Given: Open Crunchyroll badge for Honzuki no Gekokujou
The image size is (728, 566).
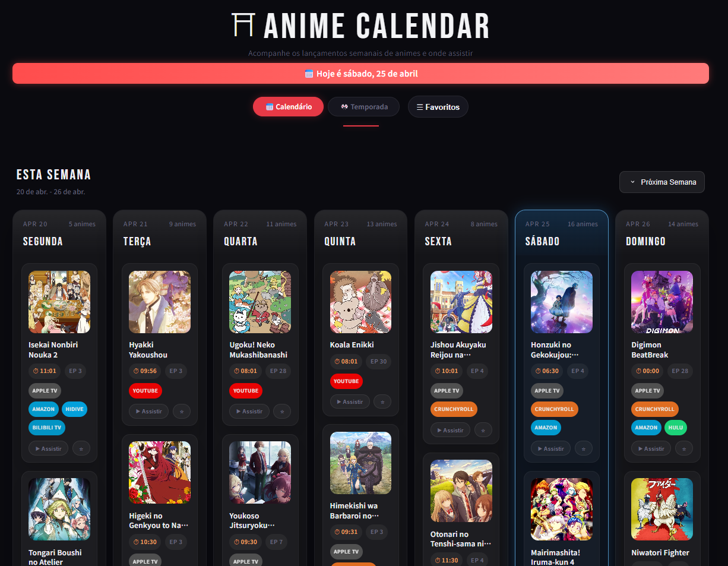Looking at the screenshot, I should point(554,409).
